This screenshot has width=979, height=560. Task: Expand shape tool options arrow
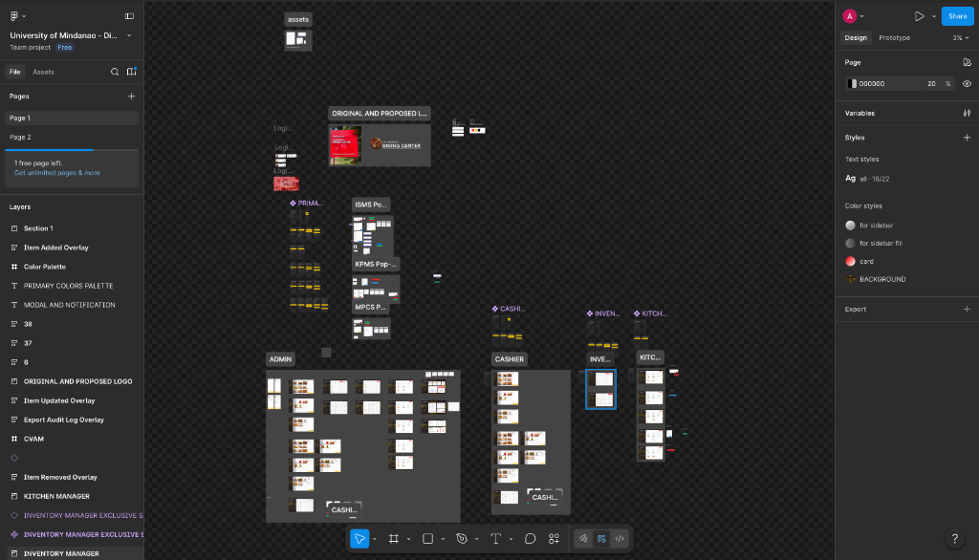443,539
